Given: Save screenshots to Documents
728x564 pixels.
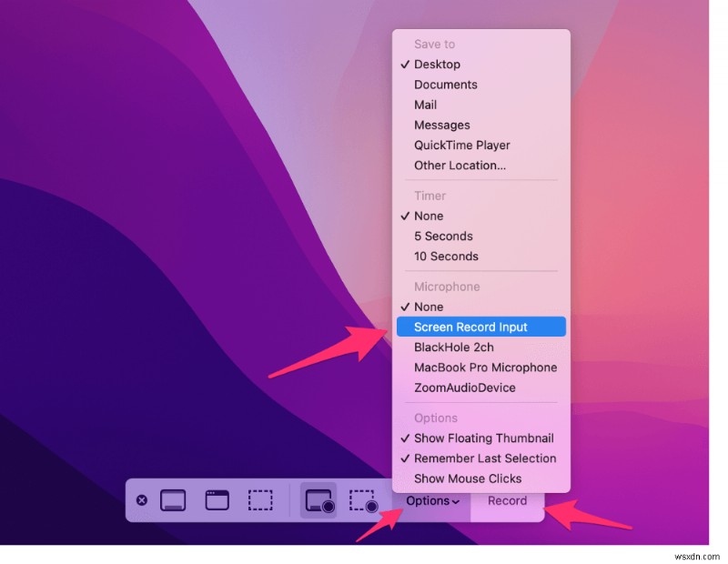Looking at the screenshot, I should 445,84.
